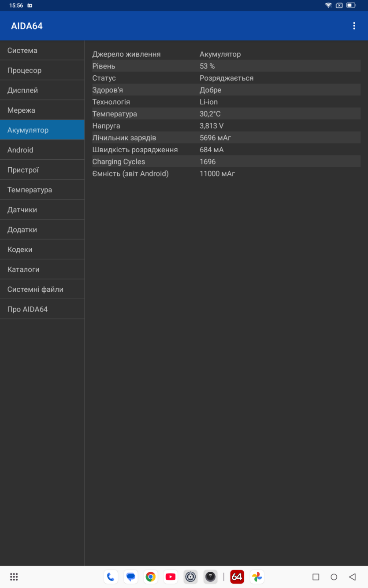This screenshot has width=368, height=588.
Task: Select the Кодеки section
Action: click(42, 250)
